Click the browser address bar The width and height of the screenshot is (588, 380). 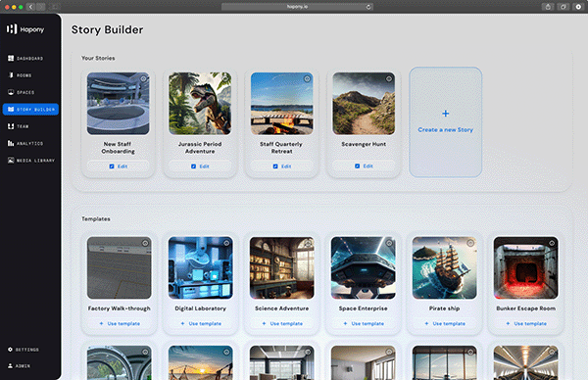tap(297, 7)
